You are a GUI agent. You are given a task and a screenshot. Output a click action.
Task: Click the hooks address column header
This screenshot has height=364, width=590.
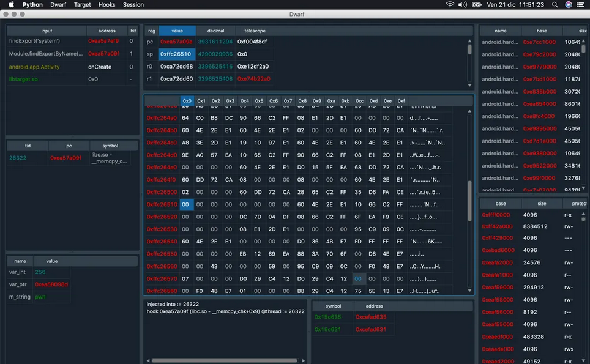[107, 31]
